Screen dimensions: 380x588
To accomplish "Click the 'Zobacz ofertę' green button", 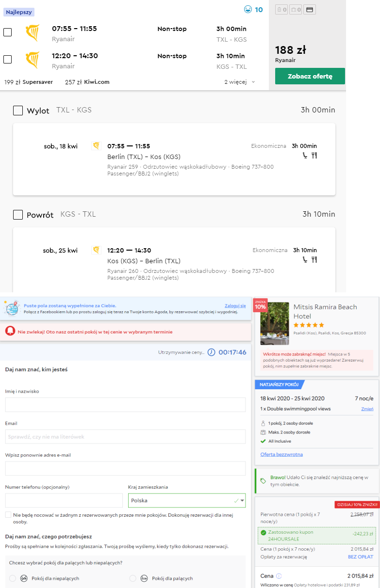I will click(x=310, y=76).
